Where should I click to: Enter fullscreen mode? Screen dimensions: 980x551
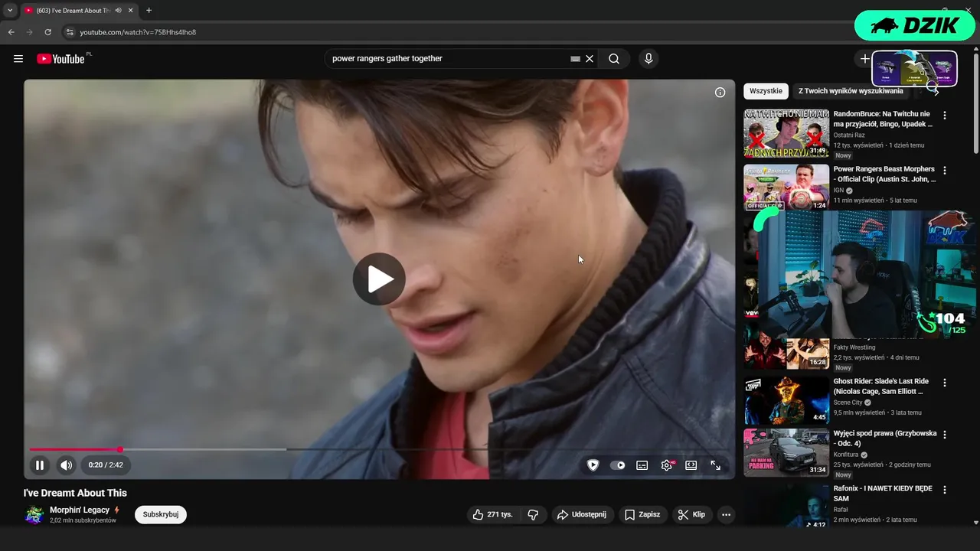pyautogui.click(x=716, y=465)
